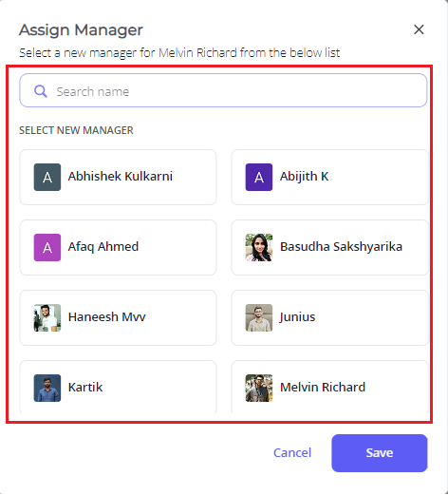This screenshot has width=448, height=495.
Task: Click Kartik's profile photo
Action: click(x=47, y=388)
